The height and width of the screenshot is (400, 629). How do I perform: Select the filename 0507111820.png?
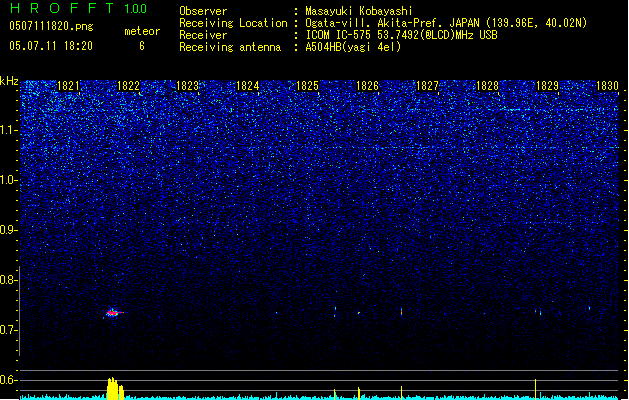[51, 26]
